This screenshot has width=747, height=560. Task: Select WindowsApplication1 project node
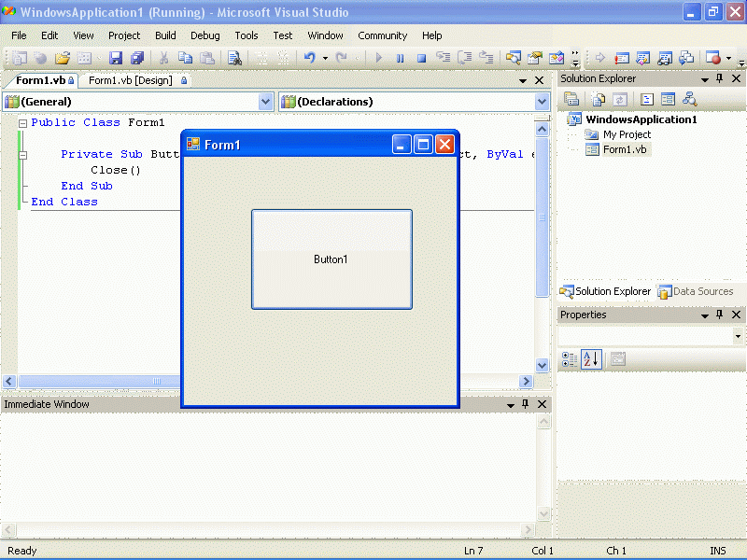click(641, 119)
